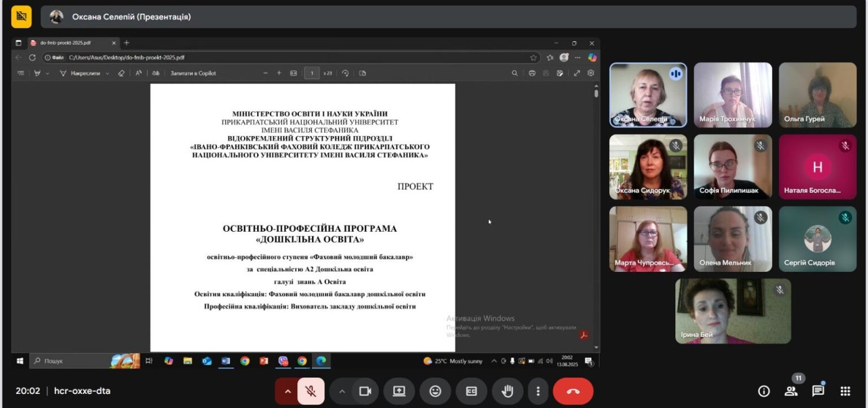Unmute the microphone
868x408 pixels.
311,391
